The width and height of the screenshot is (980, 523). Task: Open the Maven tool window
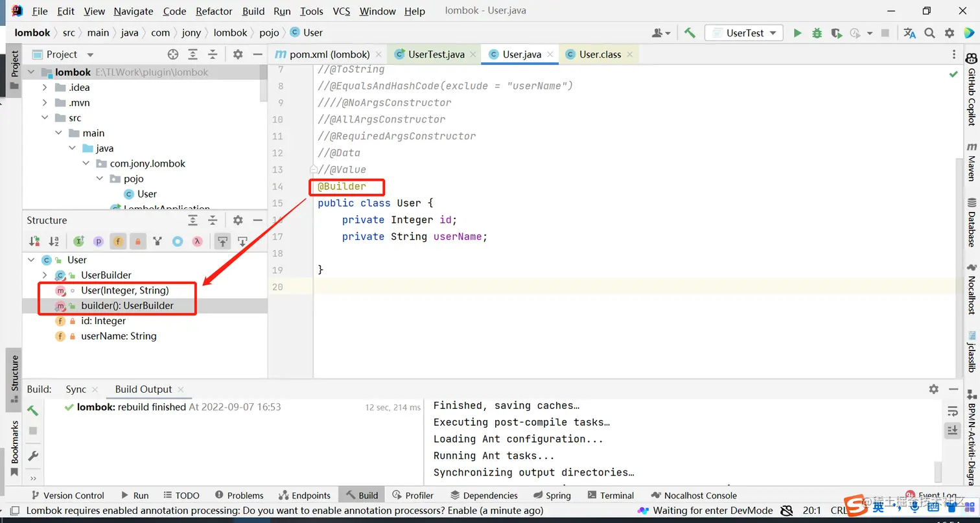[972, 162]
